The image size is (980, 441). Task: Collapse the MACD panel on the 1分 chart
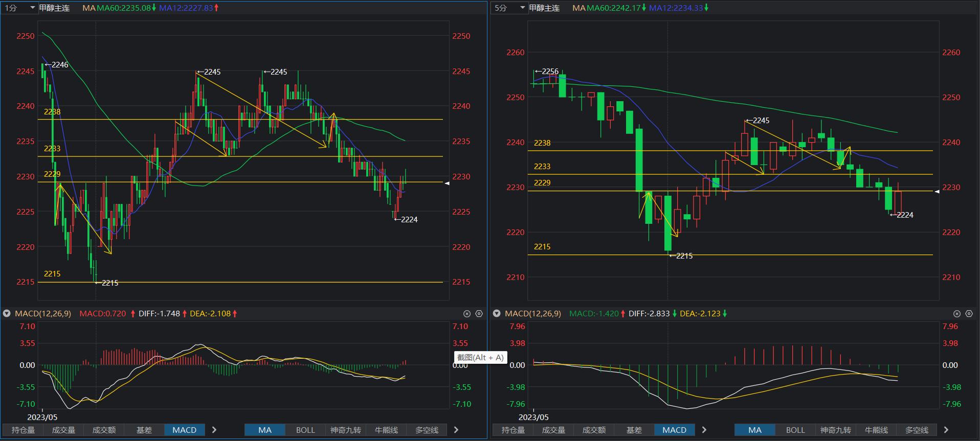tap(7, 314)
